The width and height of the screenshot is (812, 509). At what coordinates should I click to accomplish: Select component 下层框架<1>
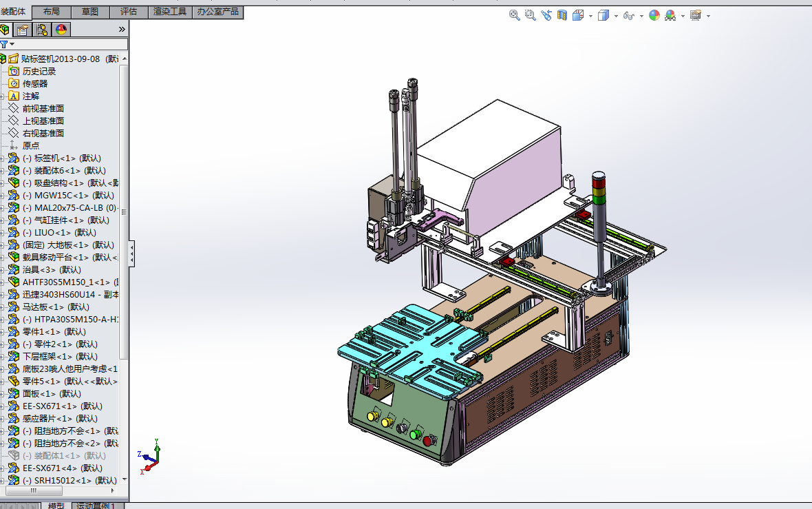(60, 357)
